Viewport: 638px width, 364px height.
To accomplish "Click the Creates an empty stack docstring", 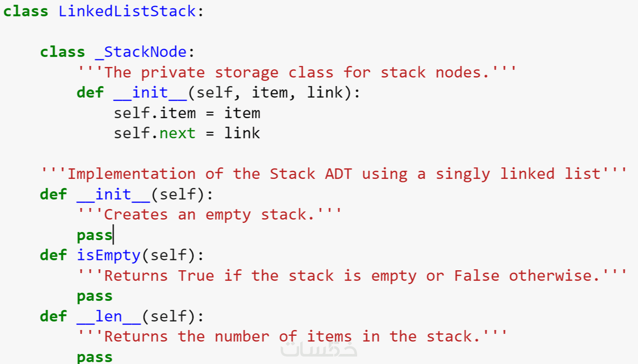I will (x=209, y=215).
